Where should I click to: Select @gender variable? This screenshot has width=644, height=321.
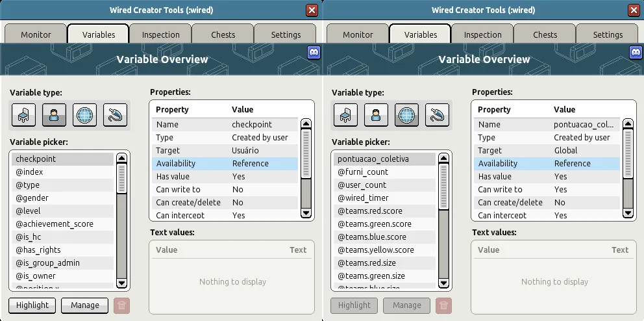tap(62, 198)
